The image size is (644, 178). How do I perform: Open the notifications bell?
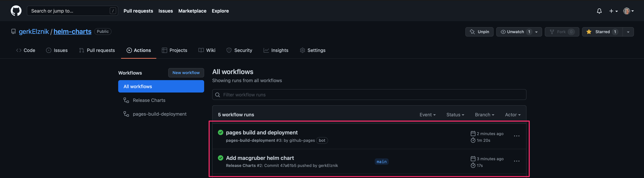click(599, 11)
